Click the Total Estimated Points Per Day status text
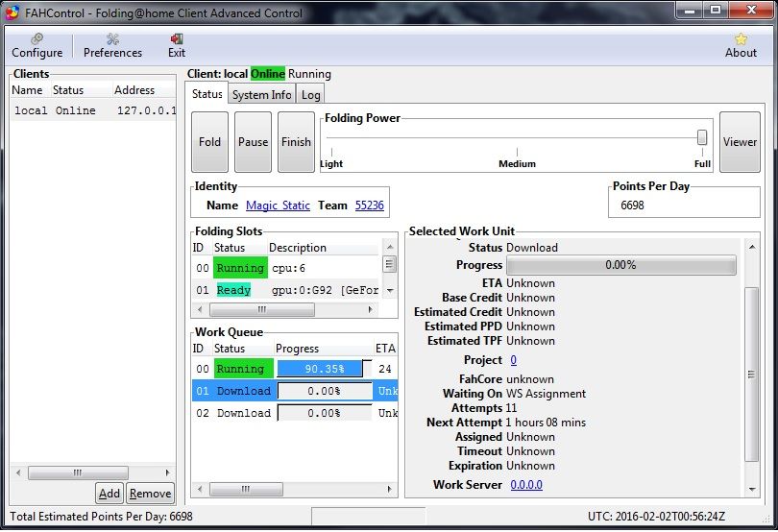The width and height of the screenshot is (778, 532). click(101, 517)
